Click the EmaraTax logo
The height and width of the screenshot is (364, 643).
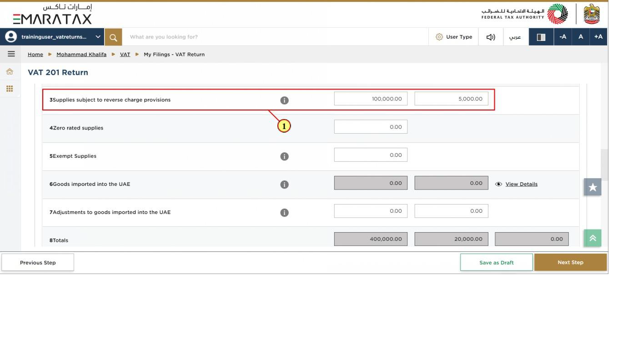point(52,14)
